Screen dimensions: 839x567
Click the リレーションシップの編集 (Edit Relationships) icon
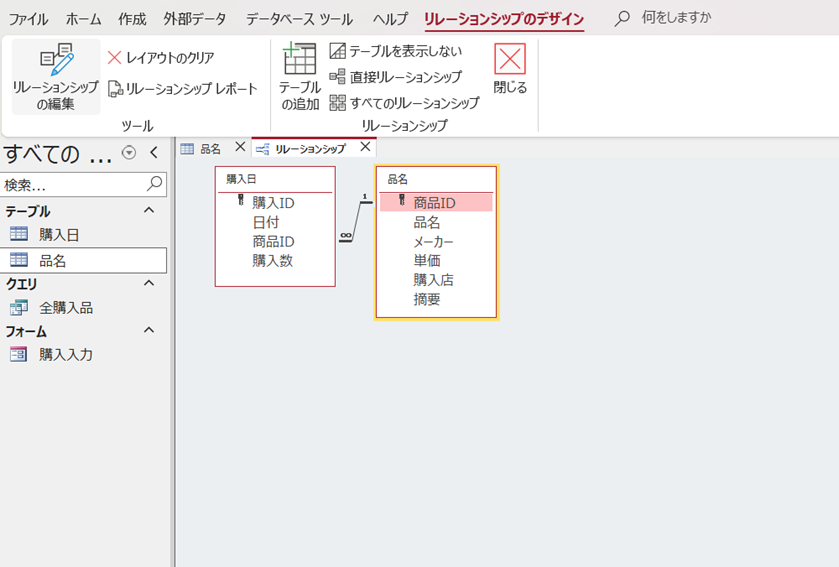coord(56,62)
